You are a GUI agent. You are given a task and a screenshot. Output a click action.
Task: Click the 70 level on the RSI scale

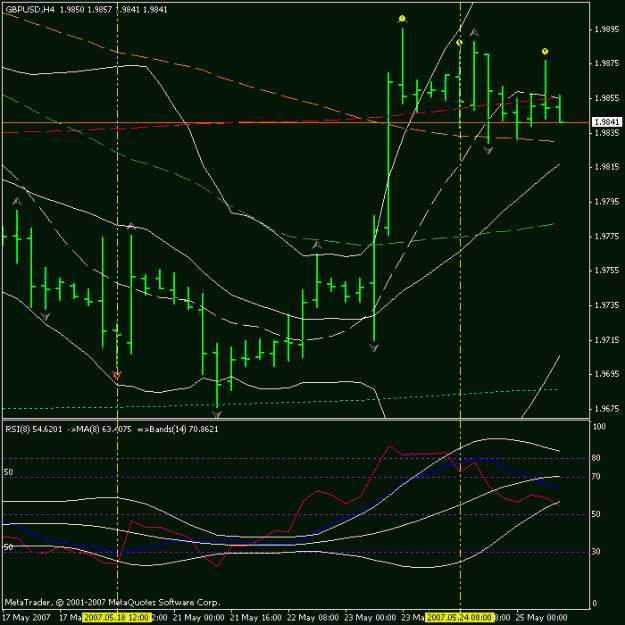click(x=596, y=477)
